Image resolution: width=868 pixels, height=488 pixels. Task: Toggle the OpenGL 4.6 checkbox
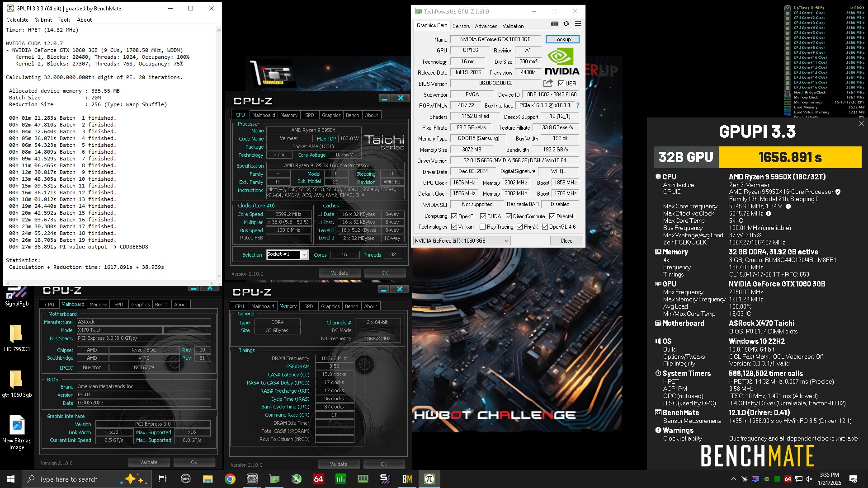point(545,227)
